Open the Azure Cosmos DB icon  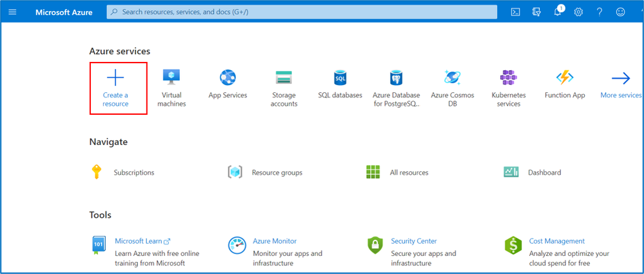[452, 77]
